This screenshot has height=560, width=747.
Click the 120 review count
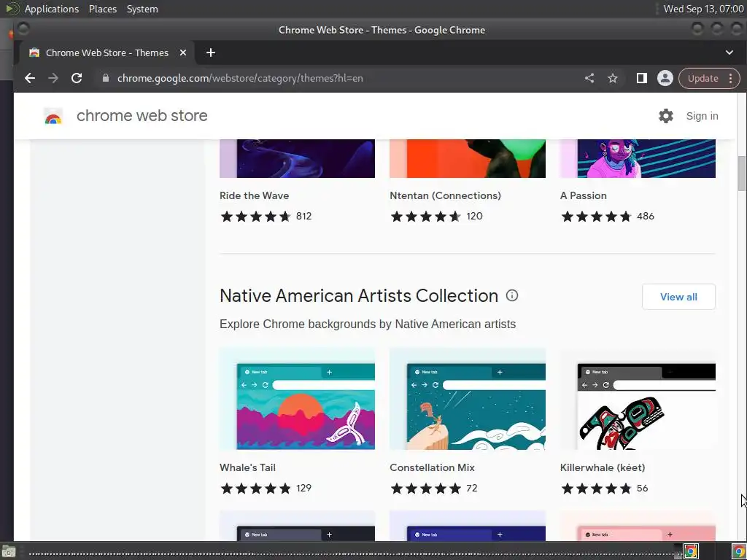coord(474,216)
